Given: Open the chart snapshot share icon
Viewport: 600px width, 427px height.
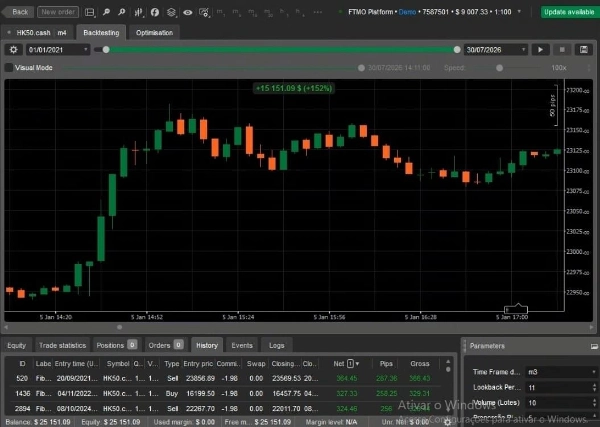Looking at the screenshot, I should point(204,12).
